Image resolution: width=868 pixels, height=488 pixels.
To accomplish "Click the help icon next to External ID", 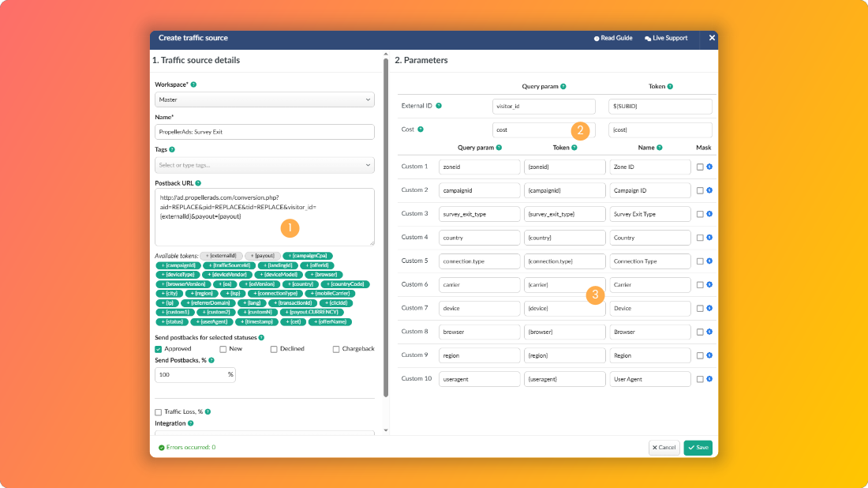I will point(439,106).
